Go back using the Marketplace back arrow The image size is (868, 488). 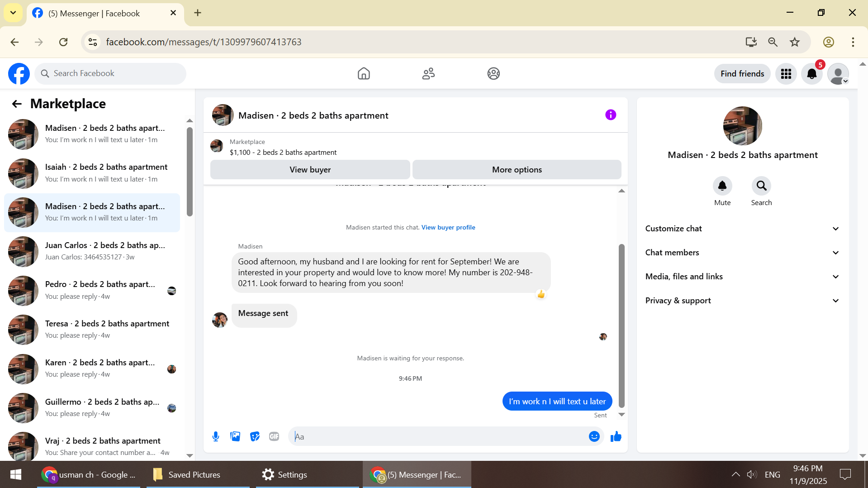pyautogui.click(x=17, y=104)
